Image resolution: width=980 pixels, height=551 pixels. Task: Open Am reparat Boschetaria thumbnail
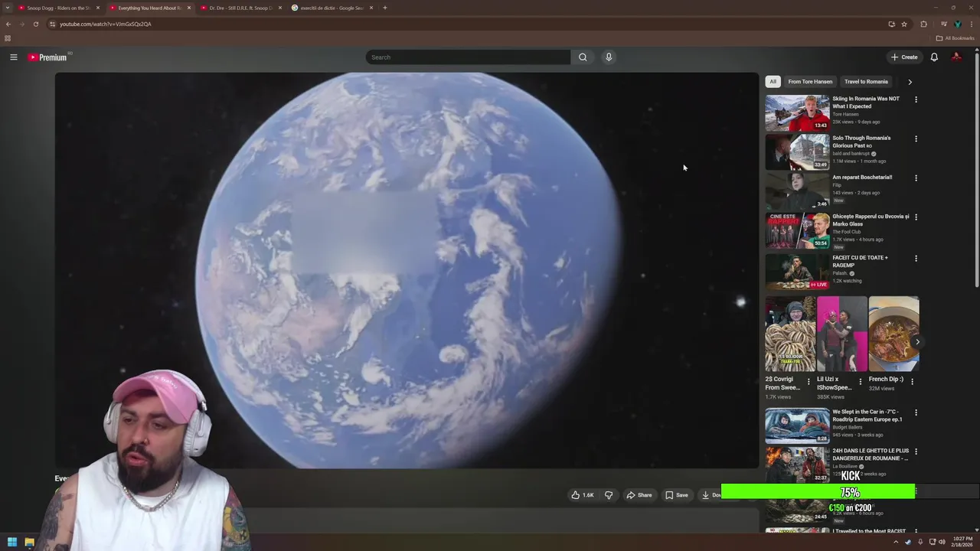tap(797, 191)
